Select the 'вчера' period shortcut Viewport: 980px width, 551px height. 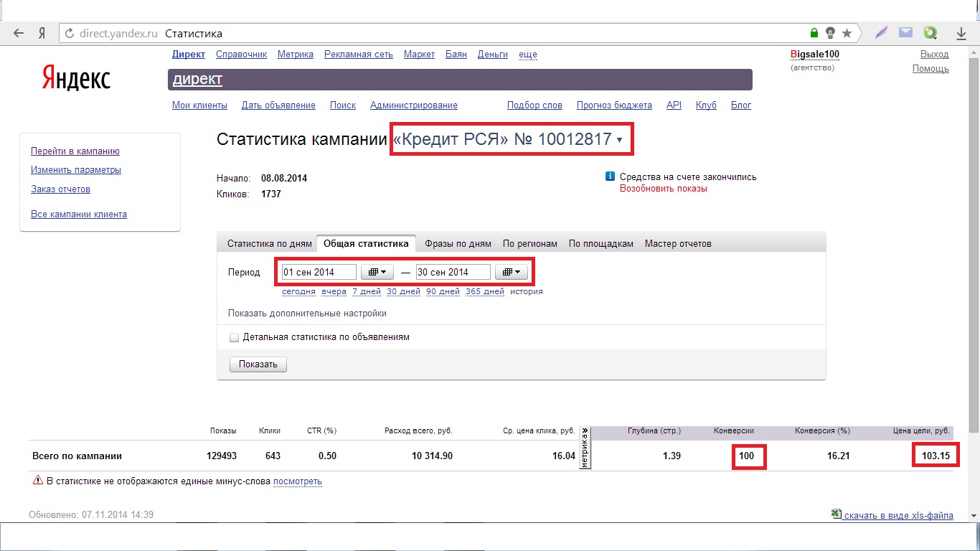coord(334,291)
